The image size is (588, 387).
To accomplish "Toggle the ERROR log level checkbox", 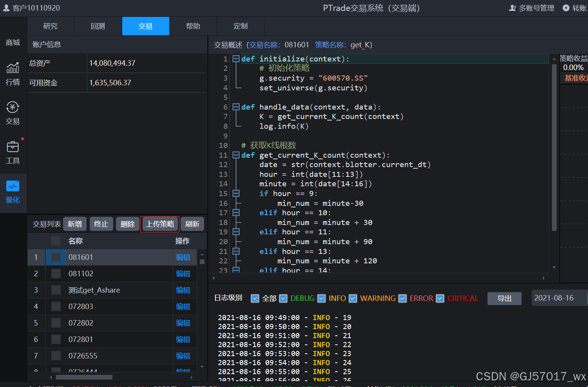I will [403, 298].
